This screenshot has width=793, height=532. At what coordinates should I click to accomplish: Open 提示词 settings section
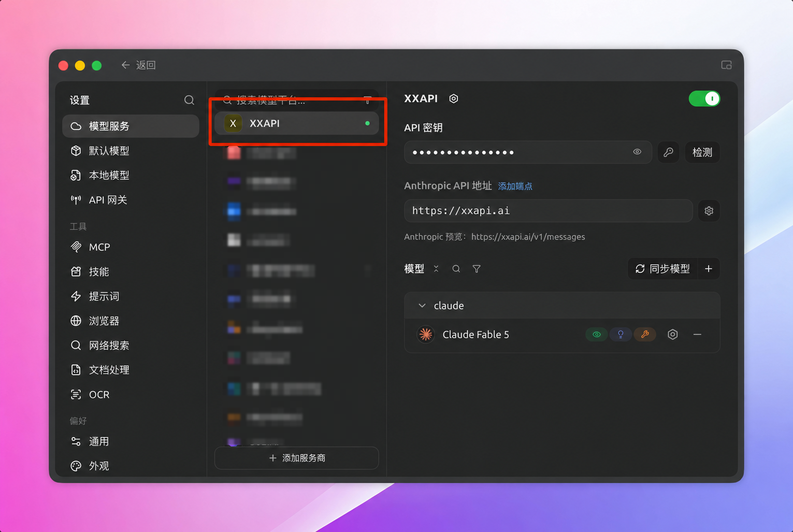pos(131,296)
